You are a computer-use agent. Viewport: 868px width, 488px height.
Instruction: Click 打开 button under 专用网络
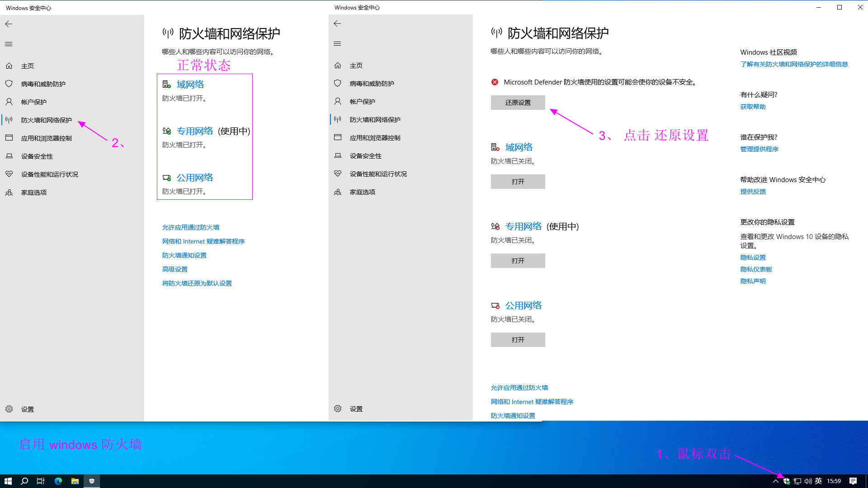(x=518, y=261)
